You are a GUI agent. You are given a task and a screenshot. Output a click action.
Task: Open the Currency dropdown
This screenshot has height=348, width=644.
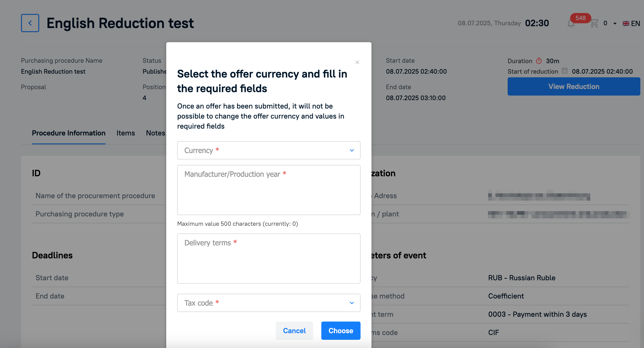269,150
